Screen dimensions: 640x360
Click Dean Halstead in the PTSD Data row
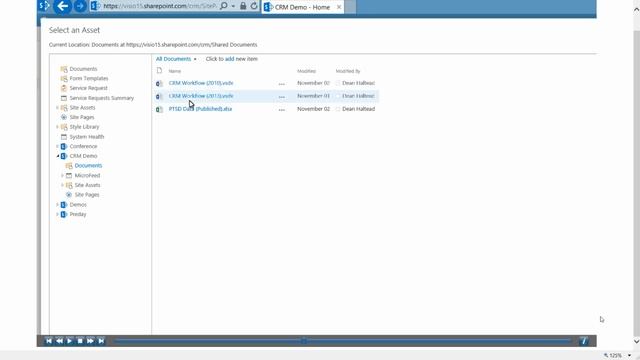pos(358,109)
